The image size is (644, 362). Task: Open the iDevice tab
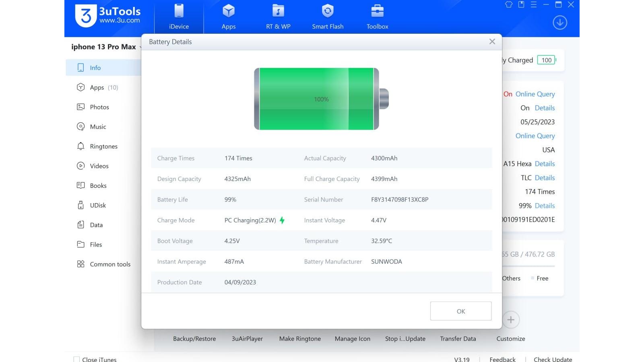[179, 17]
